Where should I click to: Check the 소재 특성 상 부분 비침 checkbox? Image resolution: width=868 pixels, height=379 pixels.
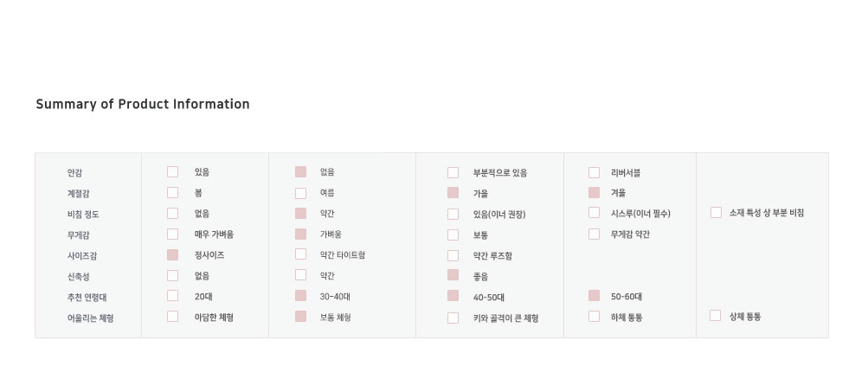coord(717,213)
